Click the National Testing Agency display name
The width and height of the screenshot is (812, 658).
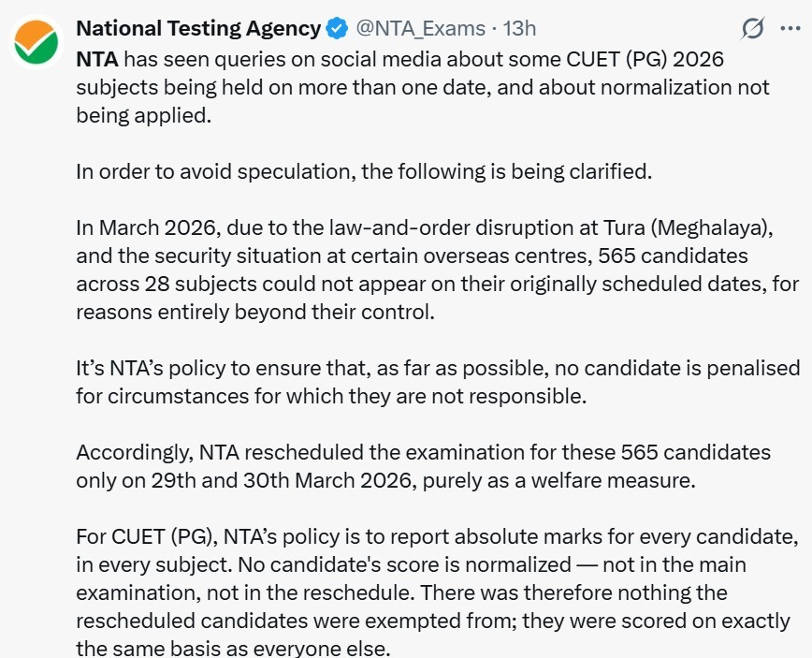198,28
